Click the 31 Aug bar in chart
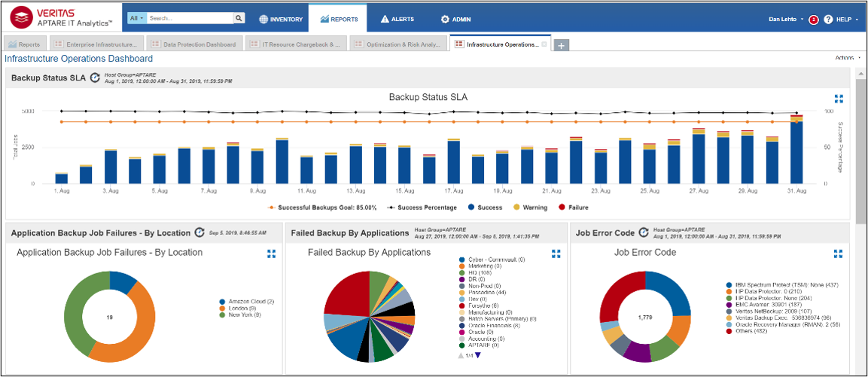 pos(796,150)
